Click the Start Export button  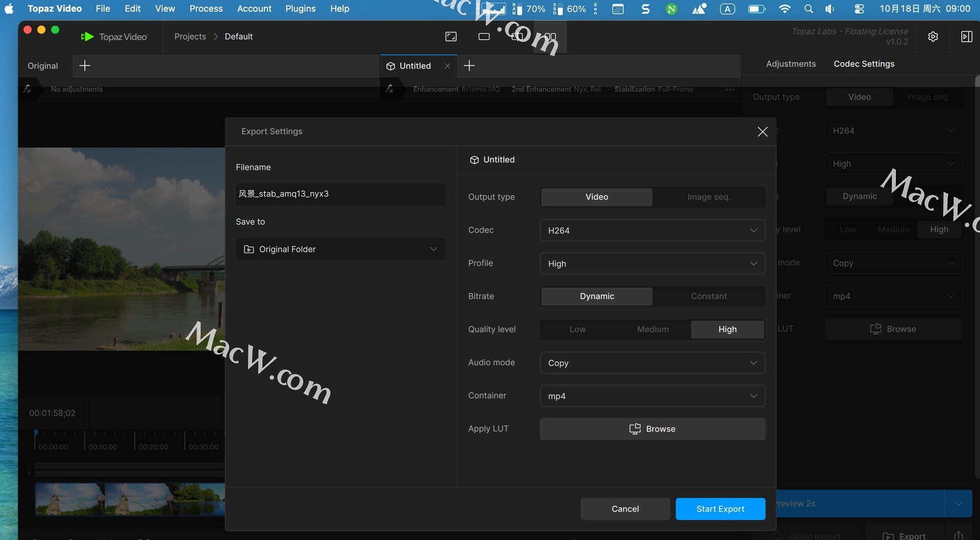[720, 509]
